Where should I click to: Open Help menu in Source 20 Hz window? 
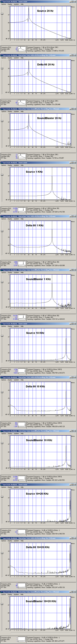click(22, 4)
